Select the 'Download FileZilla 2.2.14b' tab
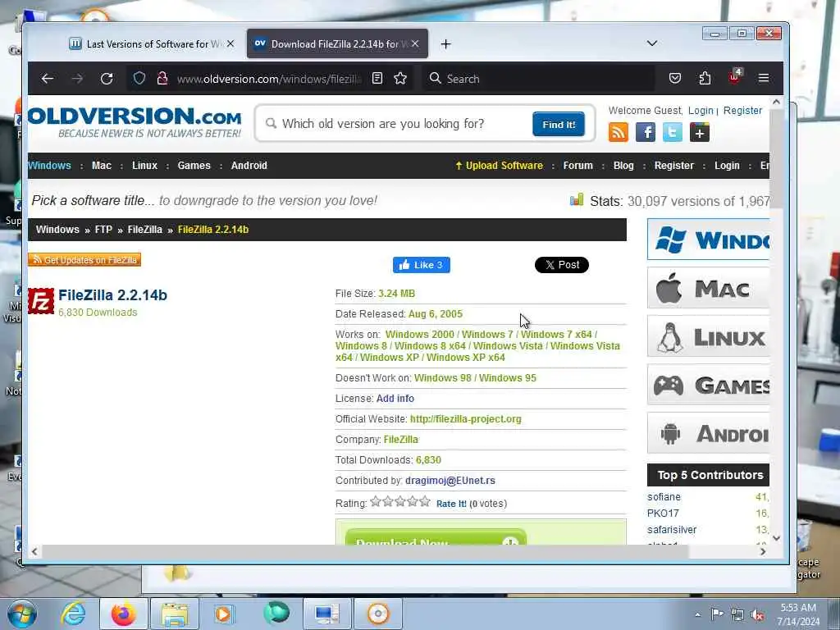840x630 pixels. (x=337, y=44)
